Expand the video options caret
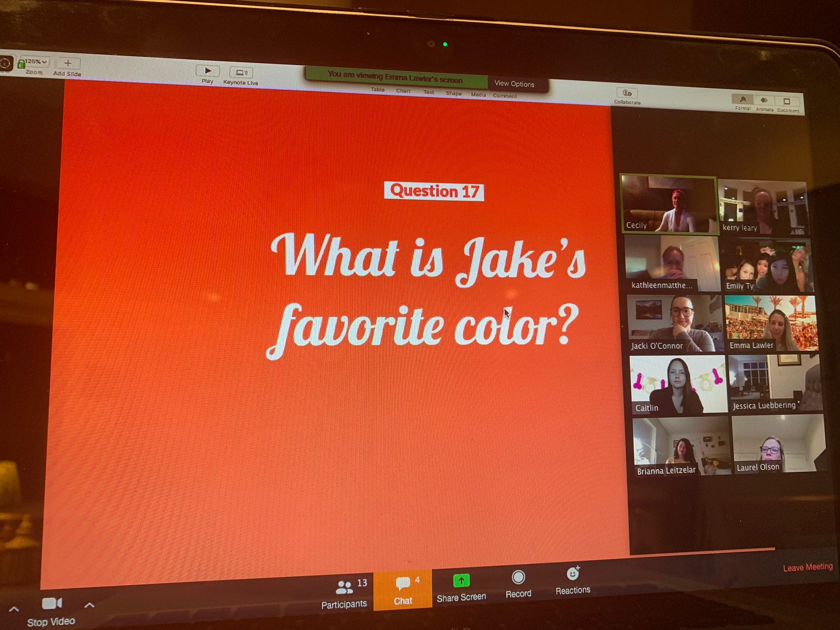 click(x=89, y=605)
